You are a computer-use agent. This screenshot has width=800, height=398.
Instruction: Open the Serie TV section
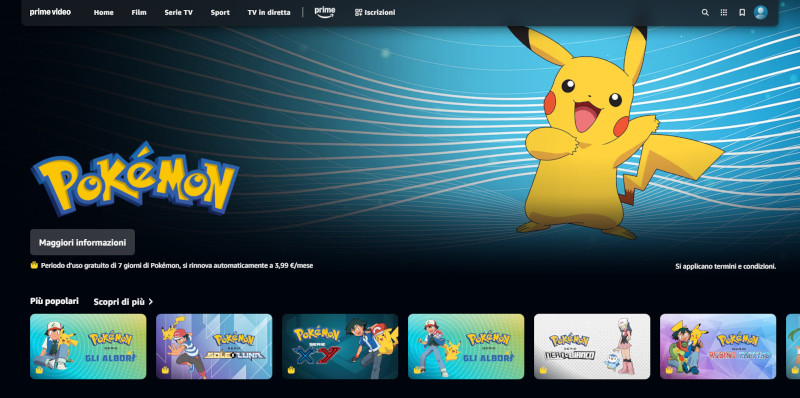(179, 12)
